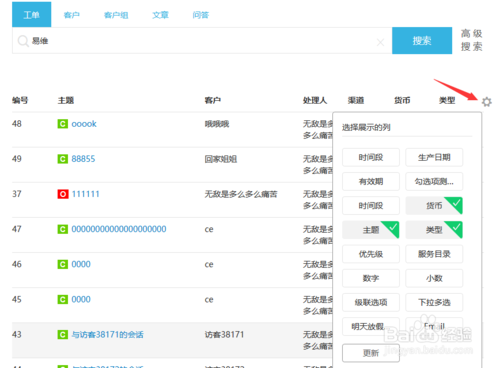Viewport: 500px width, 368px height.
Task: Uncheck the 货币 column option
Action: 434,206
